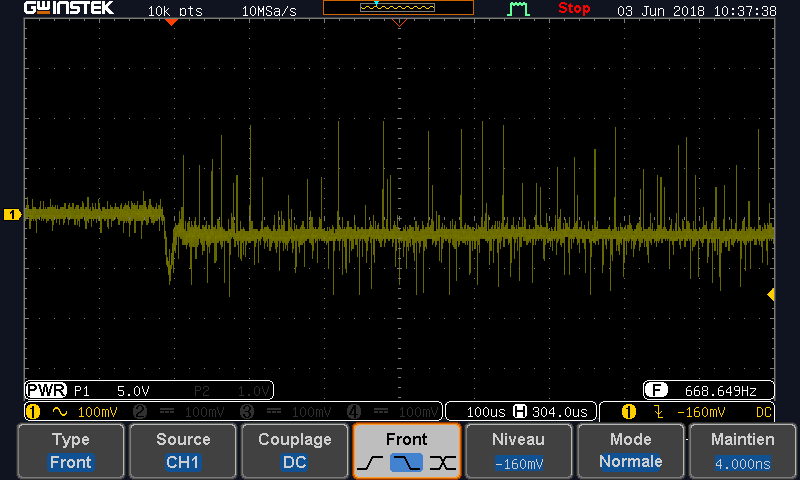
Task: Select the Maintien 4.000ns softkey
Action: [742, 451]
